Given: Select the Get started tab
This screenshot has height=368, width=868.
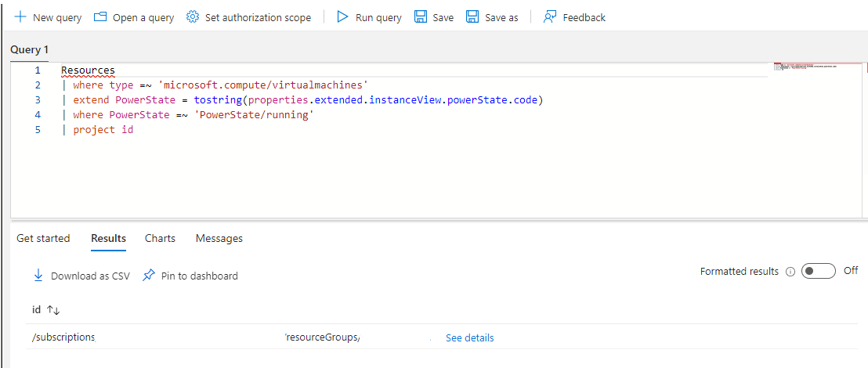Looking at the screenshot, I should pos(43,239).
